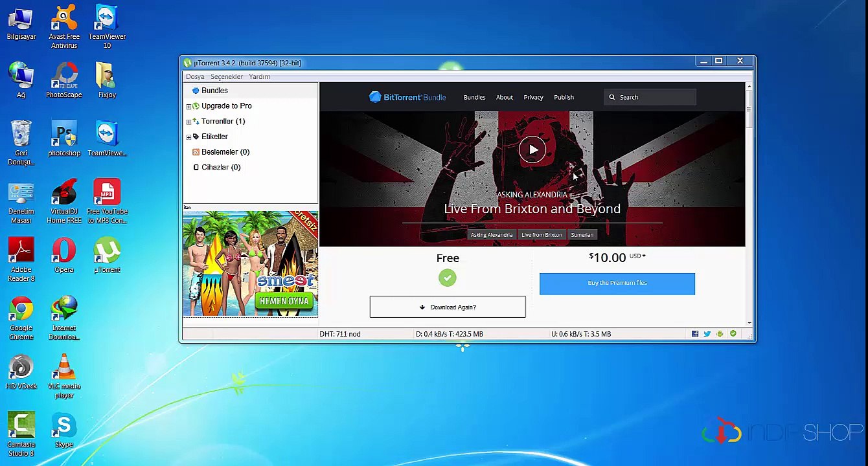This screenshot has width=868, height=466.
Task: Click the search magnifier icon
Action: click(611, 97)
